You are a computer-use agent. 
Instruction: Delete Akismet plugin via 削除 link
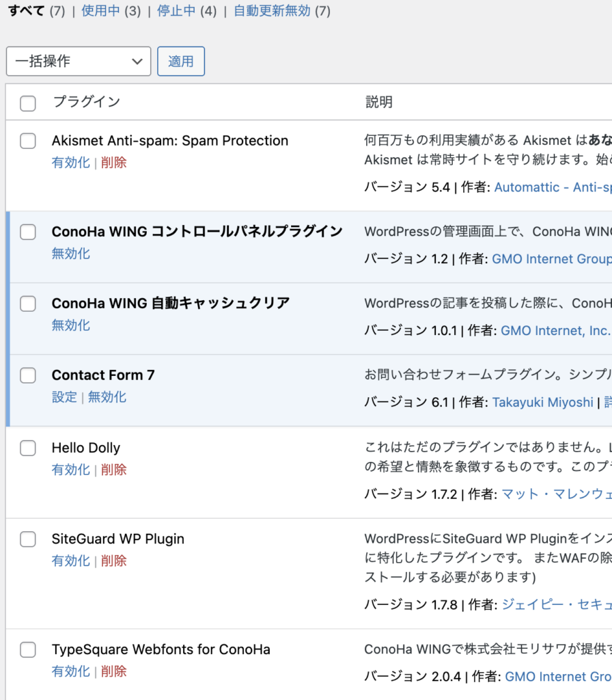(x=114, y=163)
